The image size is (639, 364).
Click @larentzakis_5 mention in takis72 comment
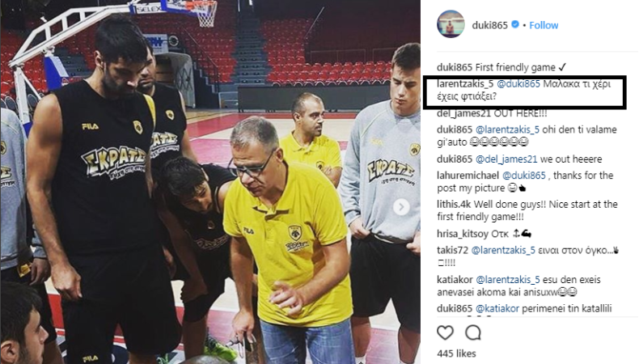(503, 250)
